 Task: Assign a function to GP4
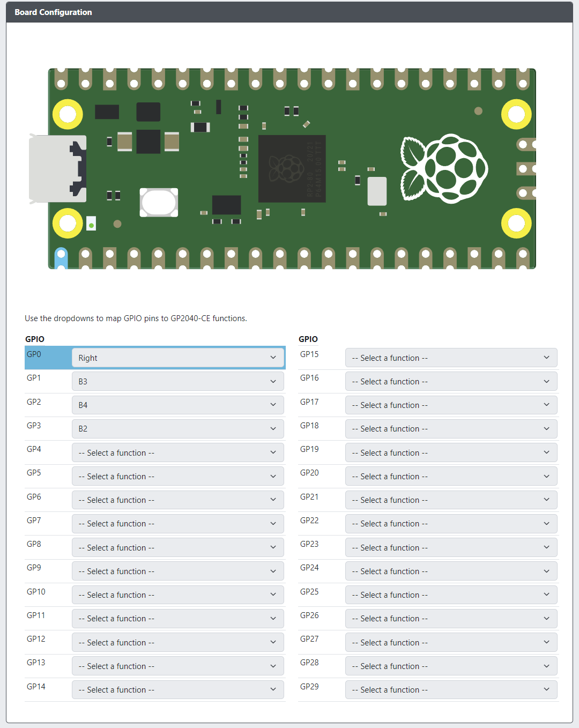(x=178, y=452)
